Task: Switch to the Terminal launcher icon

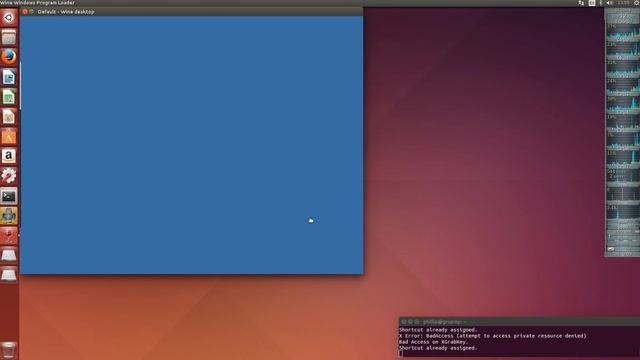Action: click(x=9, y=196)
